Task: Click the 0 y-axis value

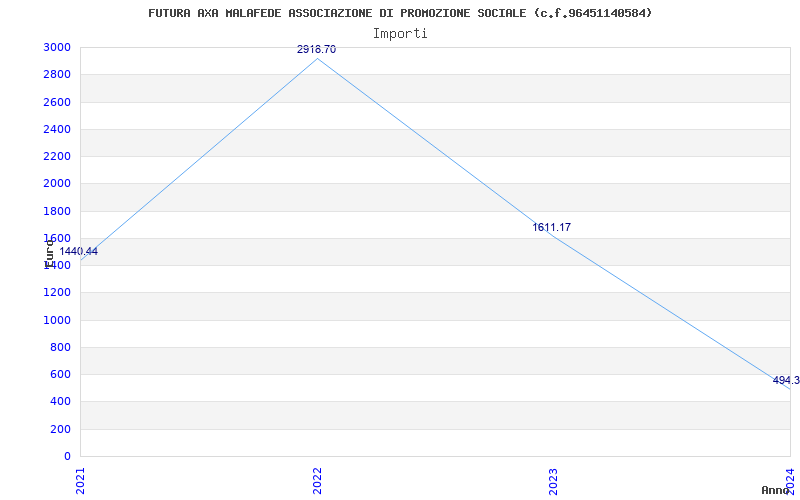Action: coord(67,456)
